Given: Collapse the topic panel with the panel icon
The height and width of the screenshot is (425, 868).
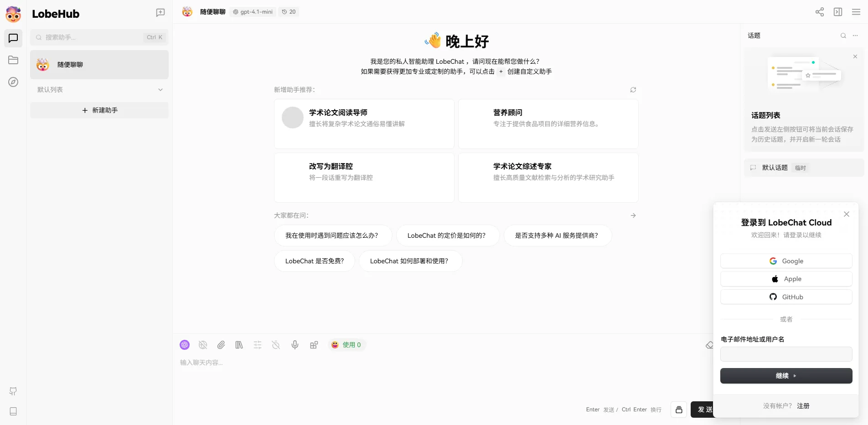Looking at the screenshot, I should point(838,12).
